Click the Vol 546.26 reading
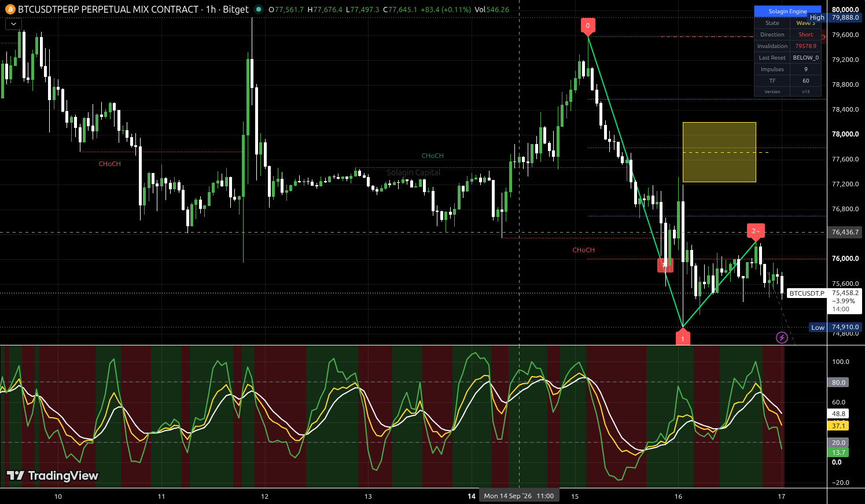Image resolution: width=865 pixels, height=504 pixels. click(492, 9)
